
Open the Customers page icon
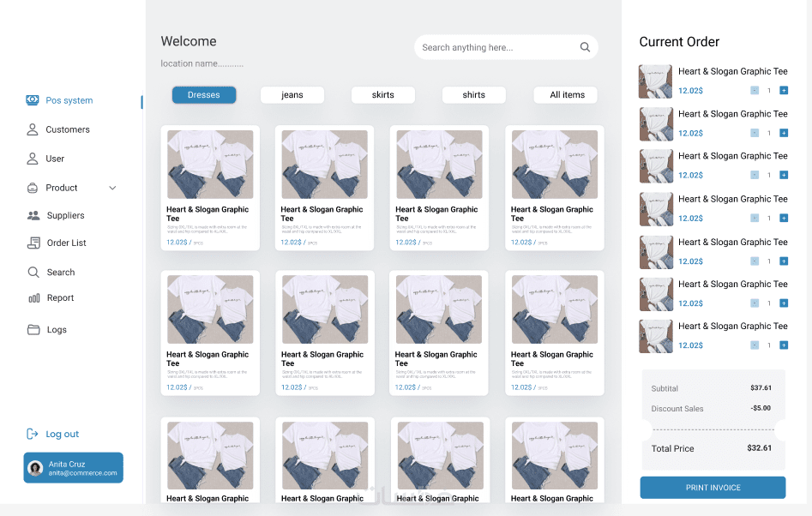pos(32,129)
